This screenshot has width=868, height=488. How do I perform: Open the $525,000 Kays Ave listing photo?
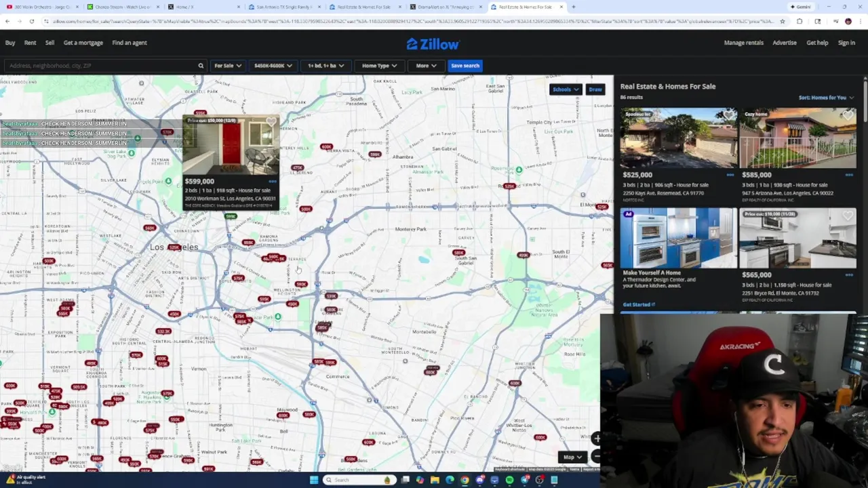coord(679,138)
